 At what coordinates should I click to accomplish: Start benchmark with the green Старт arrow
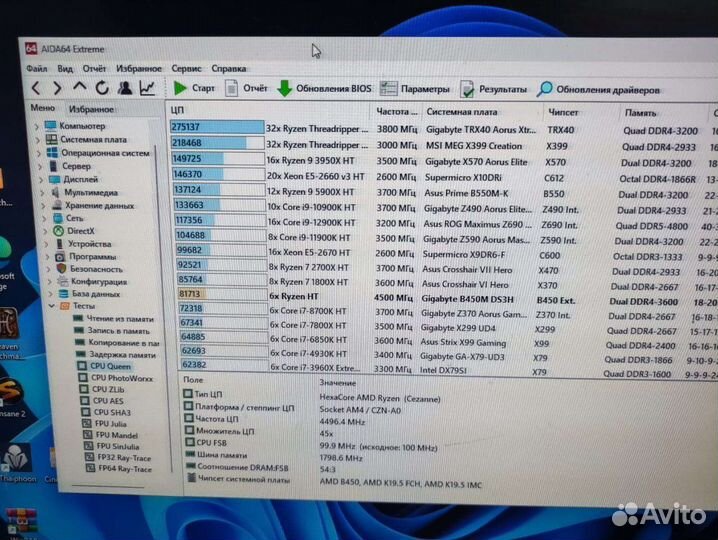click(194, 88)
